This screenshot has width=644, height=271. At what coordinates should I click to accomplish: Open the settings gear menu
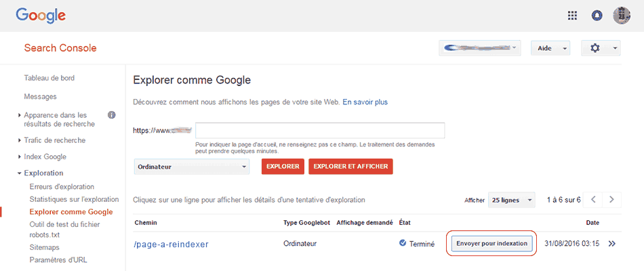point(601,48)
